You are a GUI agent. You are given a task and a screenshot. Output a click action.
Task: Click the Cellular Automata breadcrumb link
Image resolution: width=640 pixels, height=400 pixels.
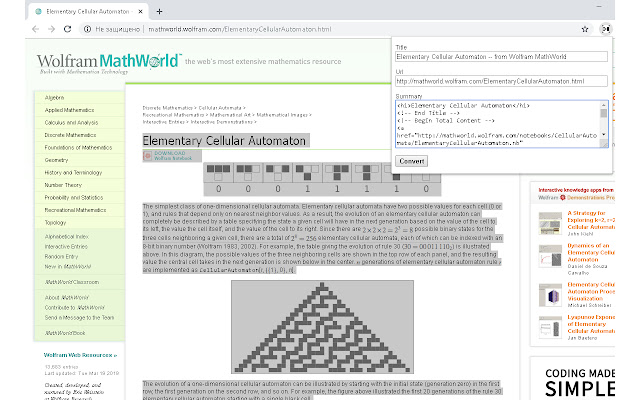(220, 108)
